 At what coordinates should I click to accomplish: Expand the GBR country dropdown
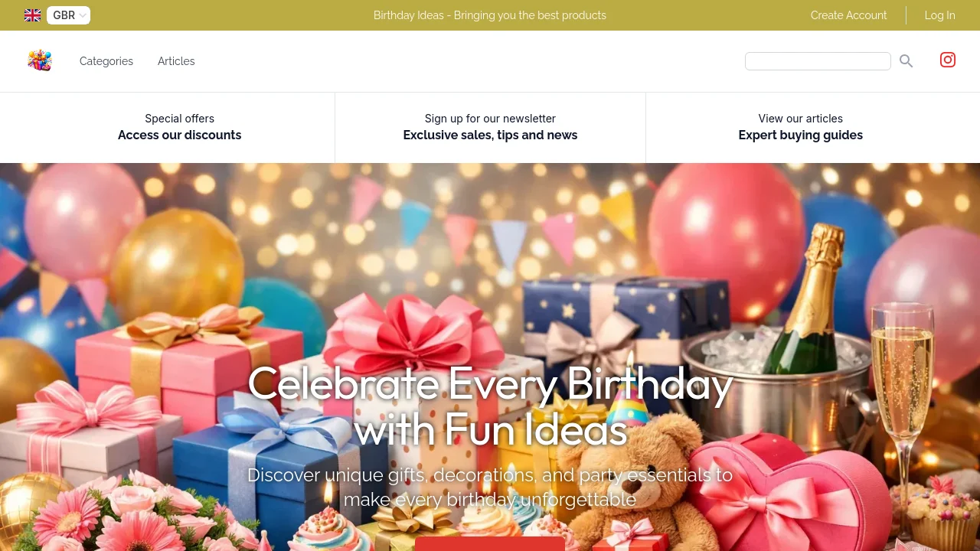click(x=68, y=15)
